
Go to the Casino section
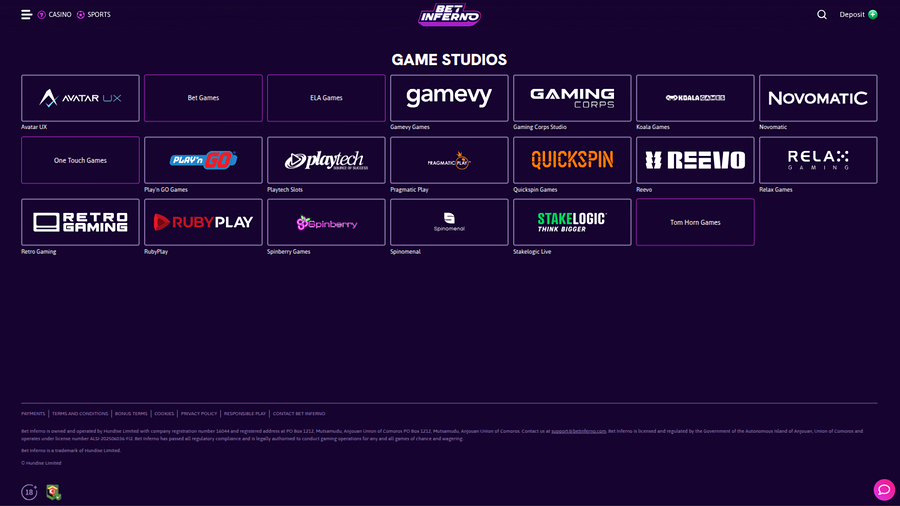[55, 14]
